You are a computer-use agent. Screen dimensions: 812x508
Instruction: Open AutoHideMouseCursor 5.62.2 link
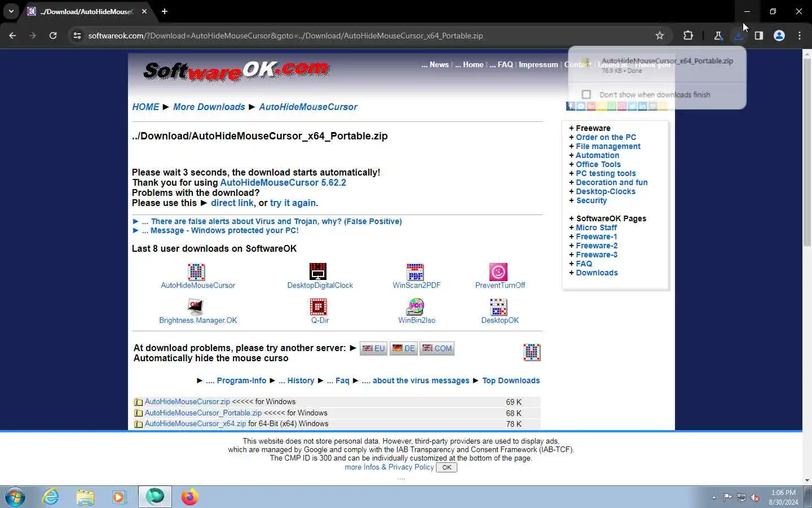click(283, 182)
